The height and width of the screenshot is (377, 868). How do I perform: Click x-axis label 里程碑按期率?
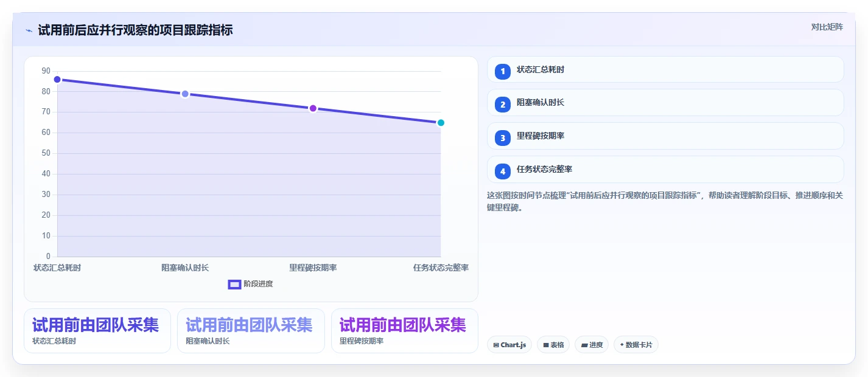[x=313, y=268]
